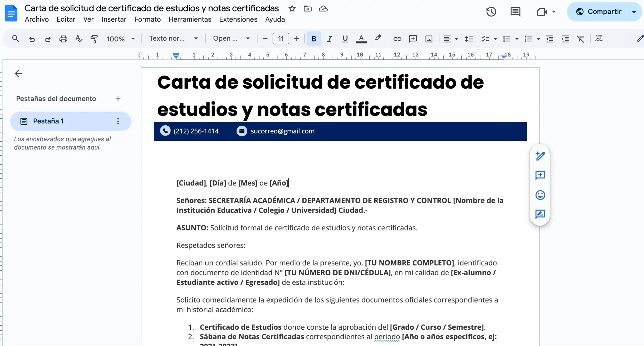Star the document next to its title

(x=292, y=8)
